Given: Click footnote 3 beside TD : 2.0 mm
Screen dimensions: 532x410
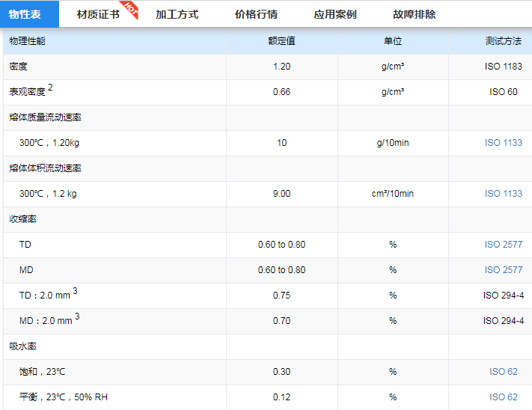Looking at the screenshot, I should [76, 292].
